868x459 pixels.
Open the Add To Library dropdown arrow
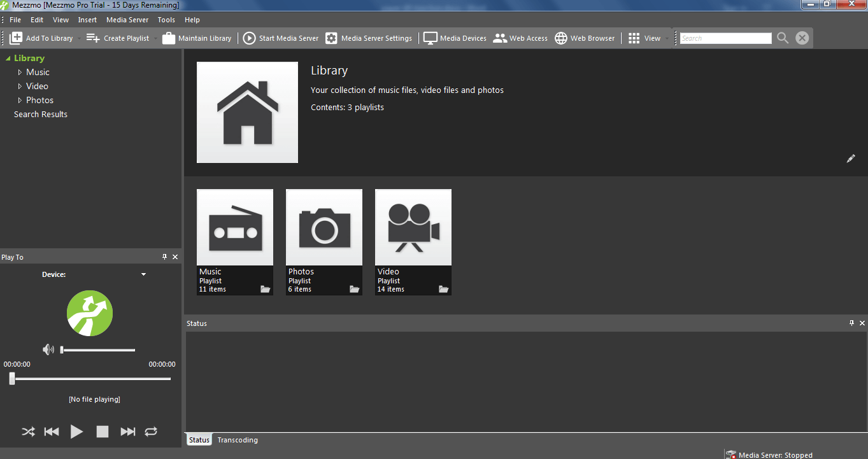[x=79, y=39]
